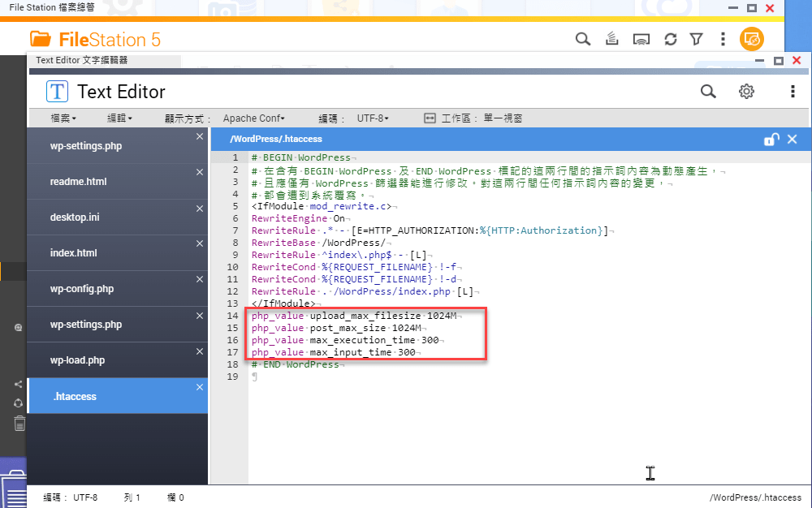The width and height of the screenshot is (812, 508).
Task: Click the max_input_time 300 line
Action: click(334, 352)
